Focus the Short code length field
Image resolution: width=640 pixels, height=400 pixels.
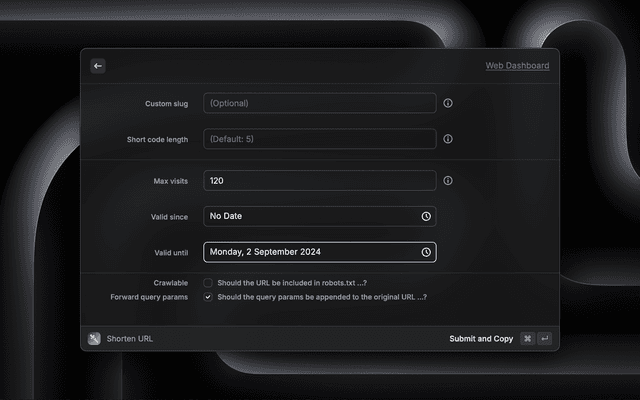tap(319, 139)
